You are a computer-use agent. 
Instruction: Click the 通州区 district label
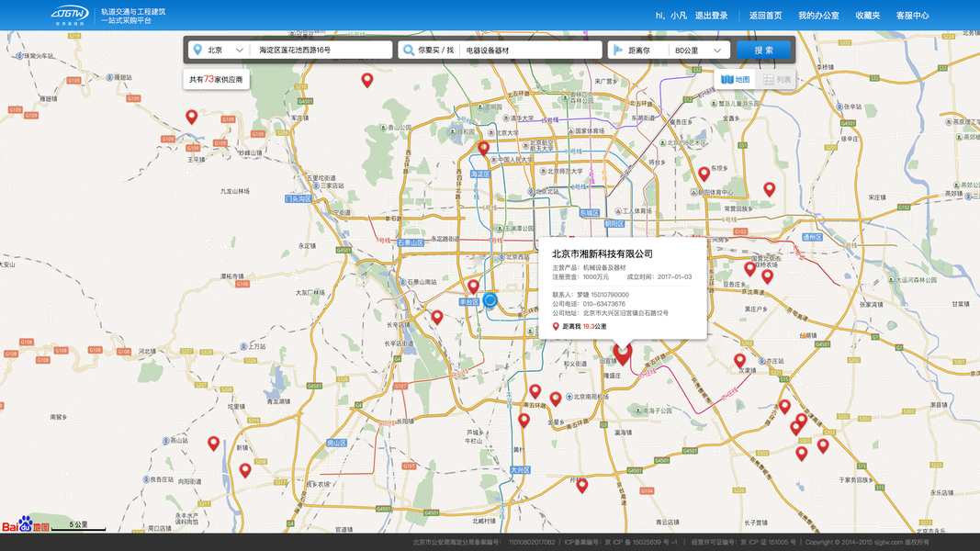pos(812,238)
